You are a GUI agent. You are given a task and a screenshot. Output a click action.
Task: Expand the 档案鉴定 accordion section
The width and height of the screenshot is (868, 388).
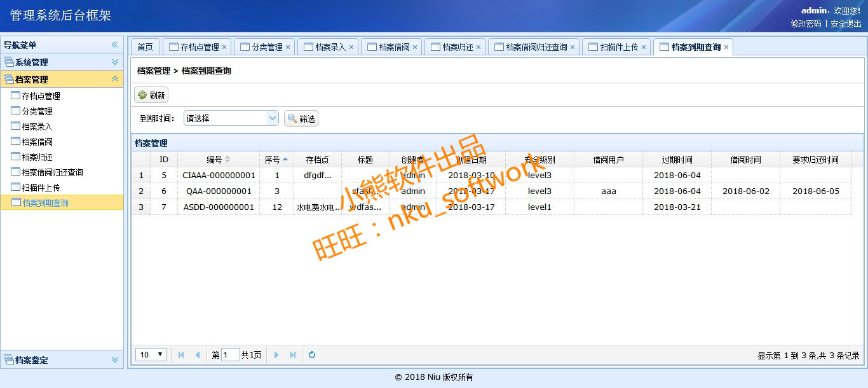click(x=62, y=360)
